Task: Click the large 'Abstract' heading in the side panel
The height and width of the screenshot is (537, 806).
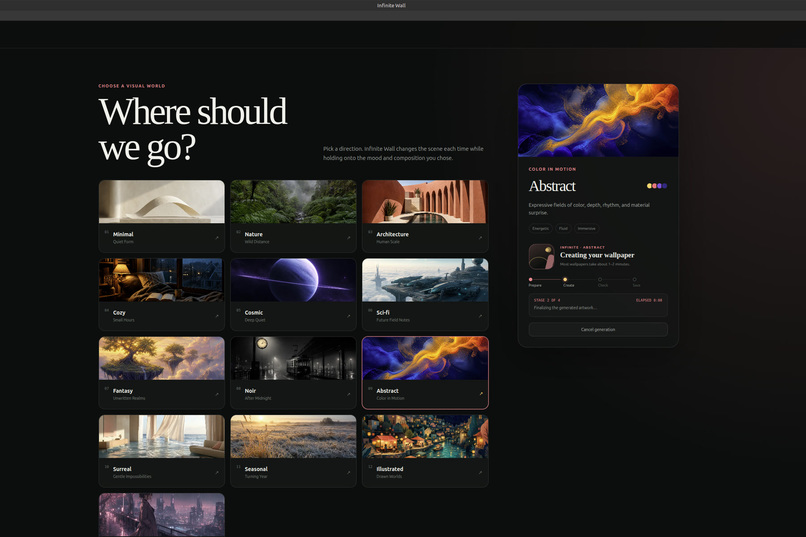Action: [x=552, y=186]
